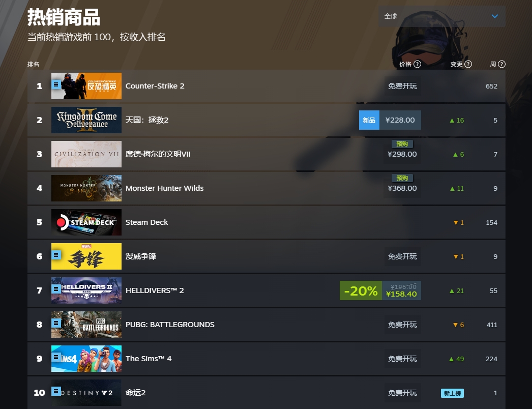Click list icon on The Sims 4 thumbnail
Image resolution: width=532 pixels, height=409 pixels.
pyautogui.click(x=56, y=357)
